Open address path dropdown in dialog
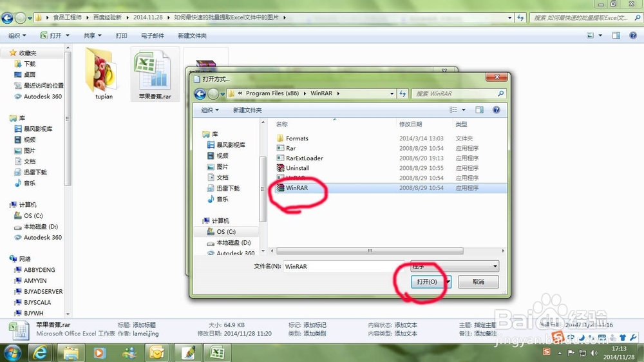644x362 pixels. click(392, 93)
